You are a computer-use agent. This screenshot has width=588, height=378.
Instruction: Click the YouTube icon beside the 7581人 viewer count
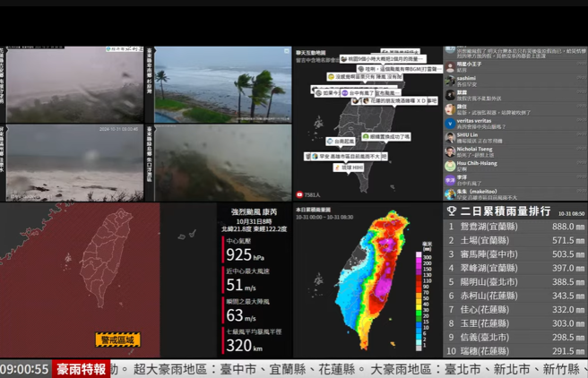pyautogui.click(x=299, y=194)
